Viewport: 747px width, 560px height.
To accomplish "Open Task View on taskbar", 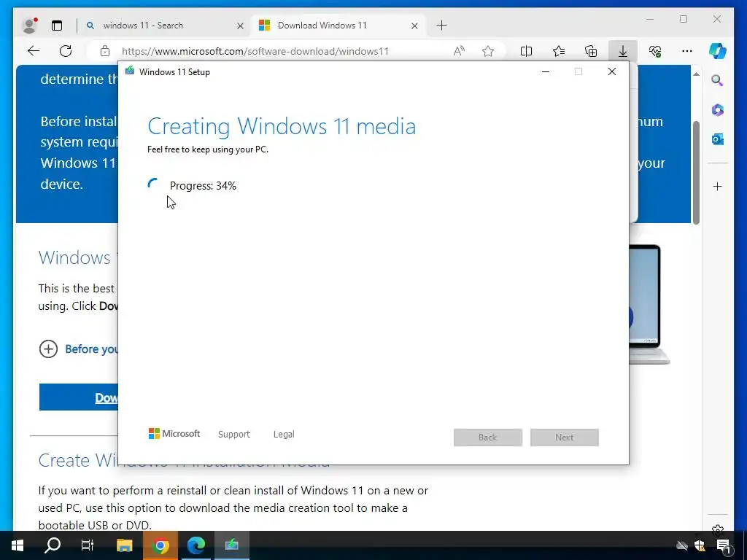I will coord(88,545).
